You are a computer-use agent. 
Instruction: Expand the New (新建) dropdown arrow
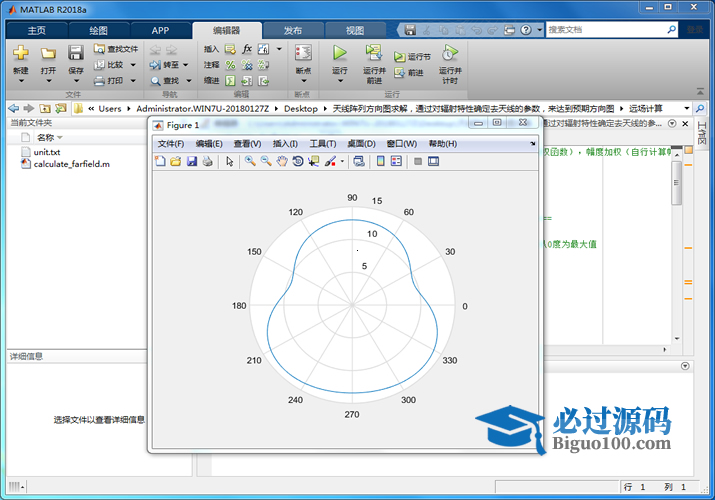(x=21, y=82)
